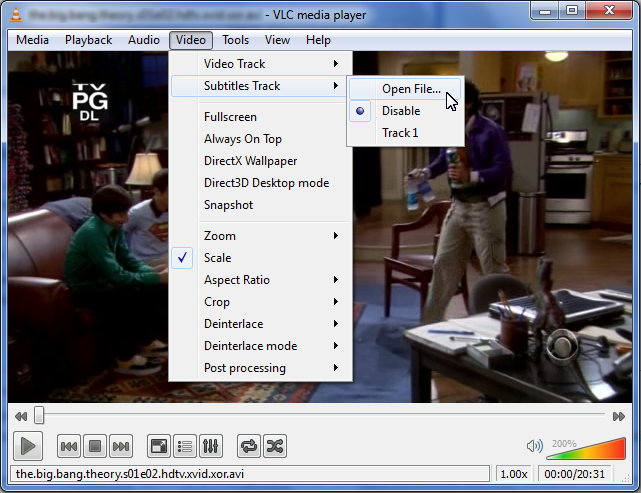The image size is (641, 493).
Task: Toggle the checked Scale option
Action: (x=217, y=258)
